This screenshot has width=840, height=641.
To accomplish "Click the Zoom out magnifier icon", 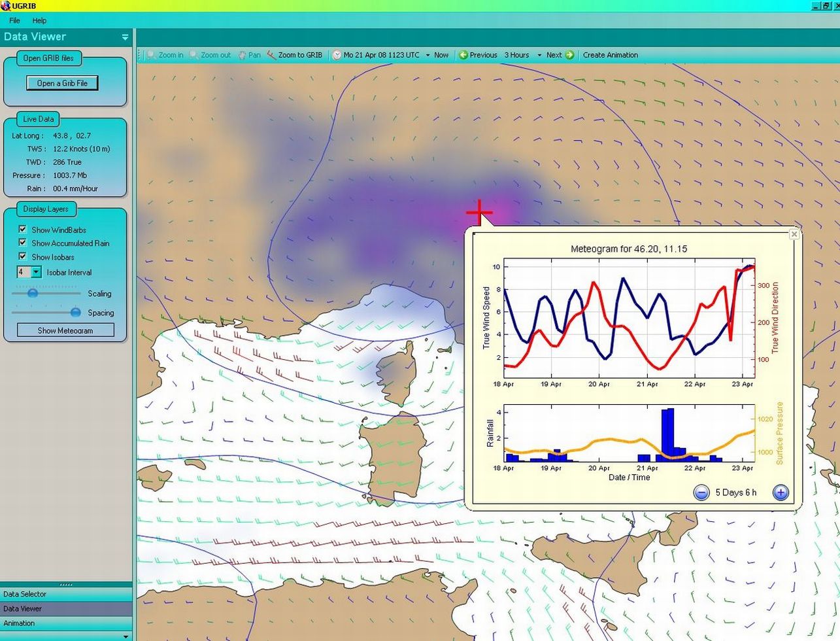I will 193,55.
